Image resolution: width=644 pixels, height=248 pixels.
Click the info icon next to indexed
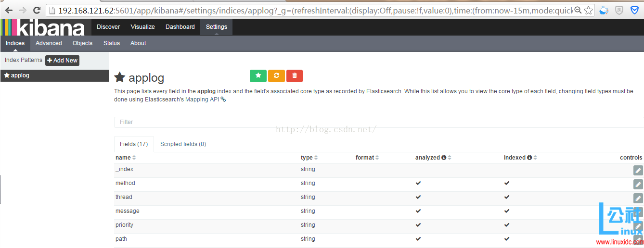(x=529, y=158)
